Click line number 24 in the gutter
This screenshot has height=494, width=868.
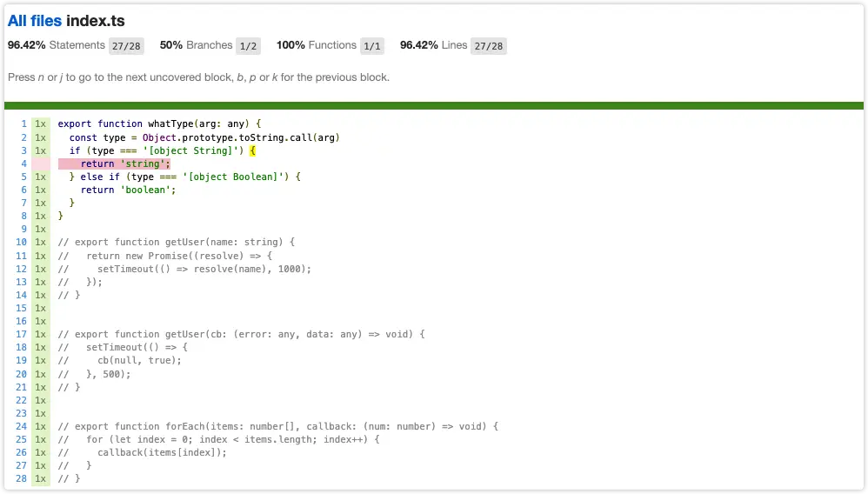[x=21, y=426]
